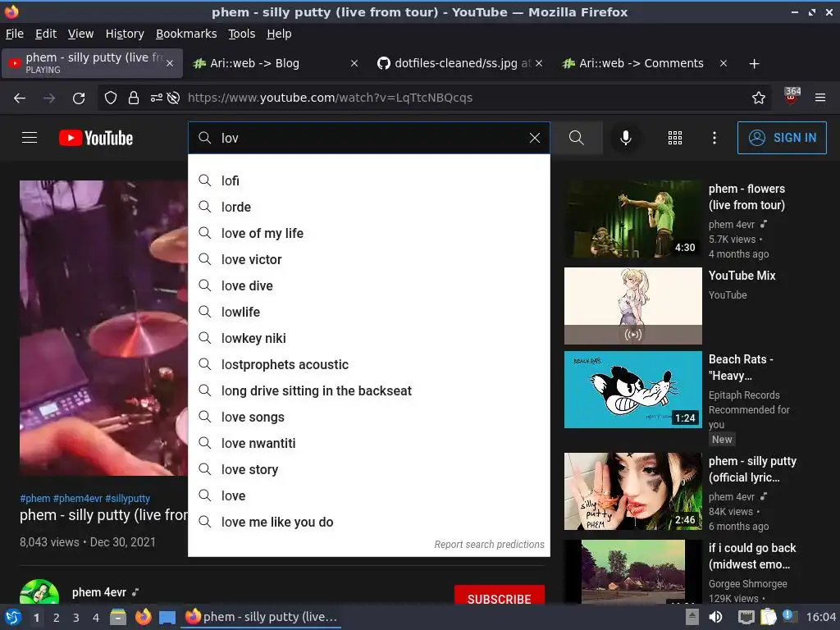The height and width of the screenshot is (630, 840).
Task: Select 'lowkey niki' suggestion
Action: tap(368, 338)
